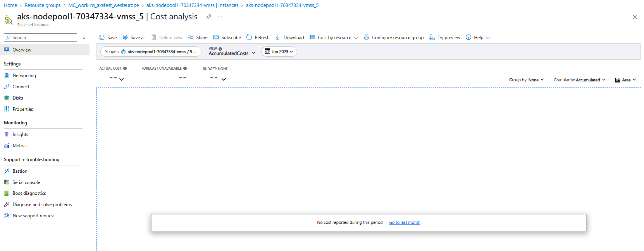Screen dimensions: 644x251
Task: Click the cost analysis resource icon in header
Action: 9,20
